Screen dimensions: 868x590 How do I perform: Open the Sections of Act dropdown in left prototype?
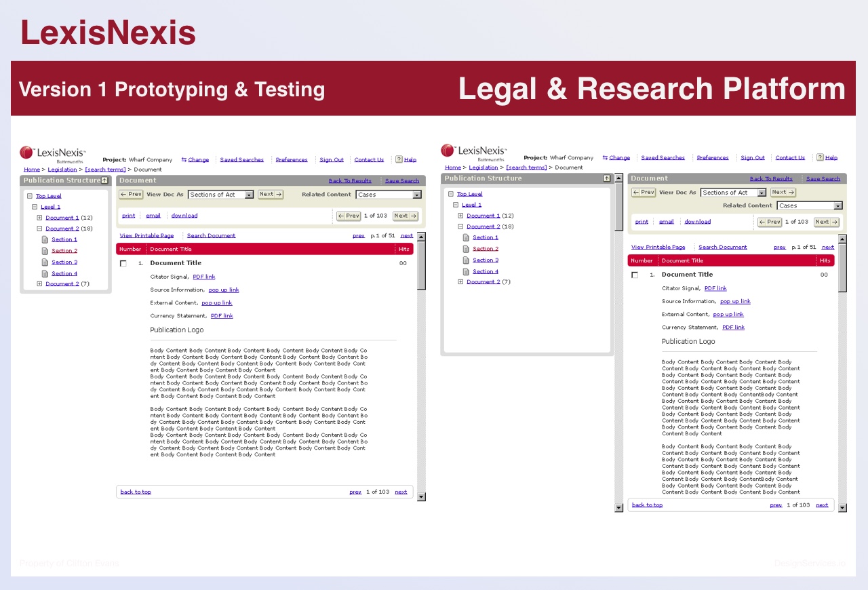coord(249,195)
